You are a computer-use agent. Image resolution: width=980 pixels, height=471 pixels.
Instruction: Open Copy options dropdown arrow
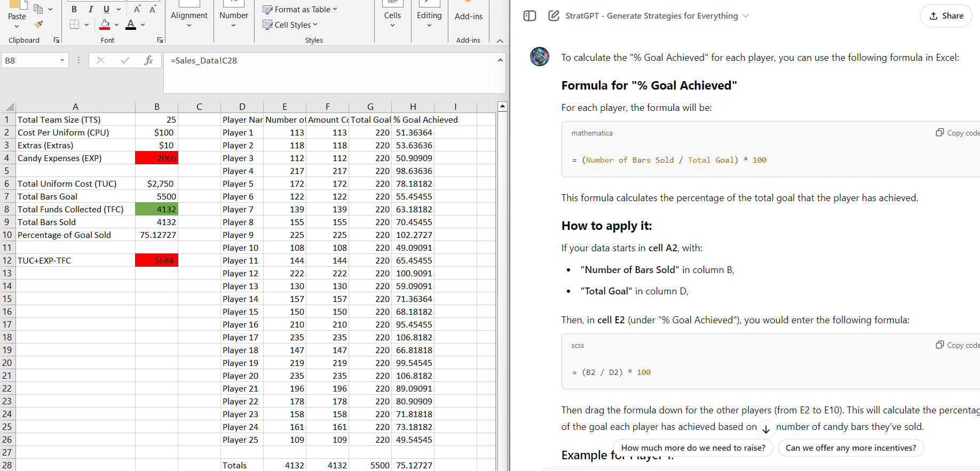click(50, 9)
